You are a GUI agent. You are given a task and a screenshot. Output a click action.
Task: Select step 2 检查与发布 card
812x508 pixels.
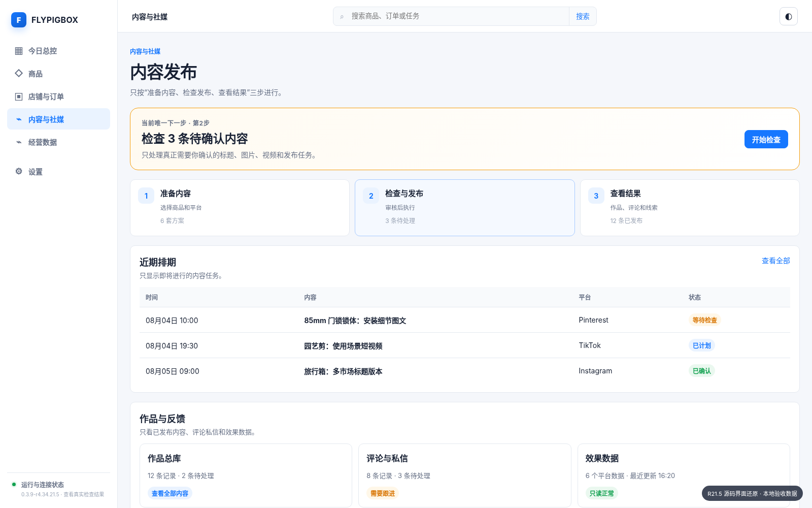[x=464, y=207]
